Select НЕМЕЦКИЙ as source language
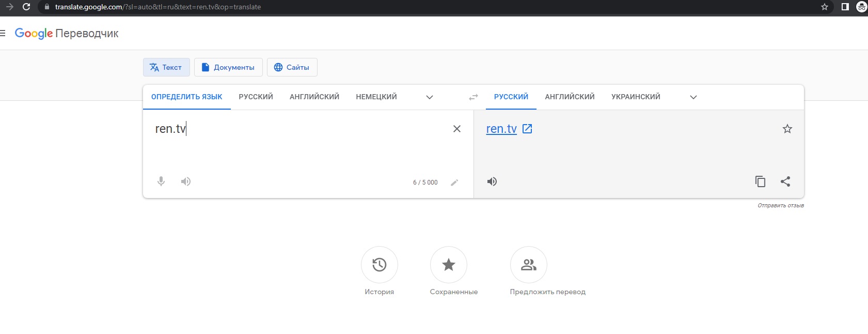This screenshot has height=334, width=868. pos(376,97)
